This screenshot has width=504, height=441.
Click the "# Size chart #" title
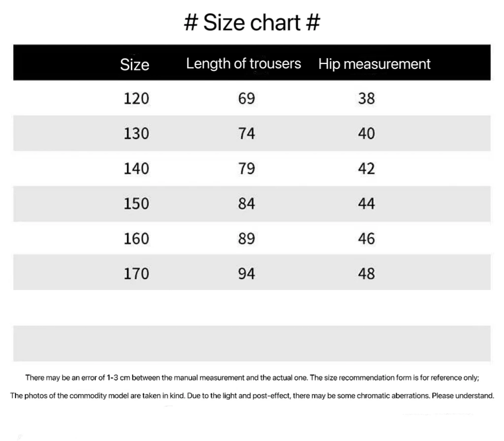point(252,23)
